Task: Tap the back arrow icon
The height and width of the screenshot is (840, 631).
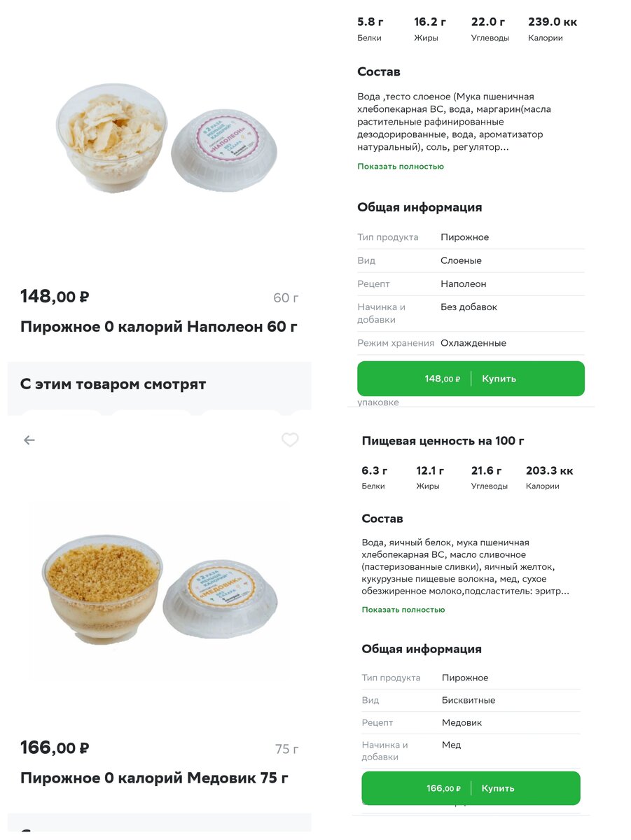Action: pos(29,440)
